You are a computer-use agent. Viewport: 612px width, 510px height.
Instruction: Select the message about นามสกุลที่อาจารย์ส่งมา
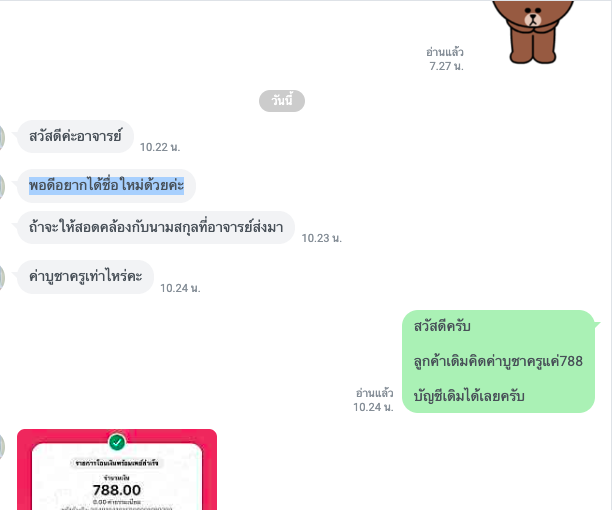[156, 227]
